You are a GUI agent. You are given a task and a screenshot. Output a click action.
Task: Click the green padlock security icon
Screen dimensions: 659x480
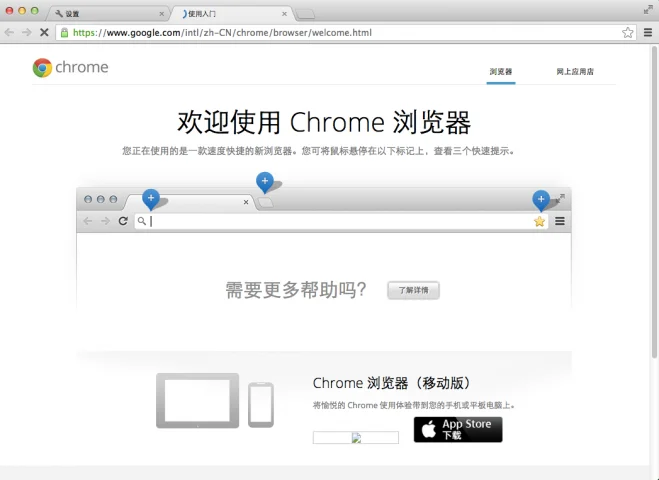[x=64, y=32]
